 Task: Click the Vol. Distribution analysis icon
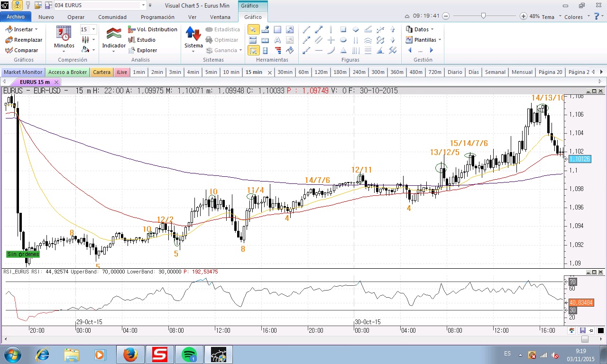click(x=132, y=29)
